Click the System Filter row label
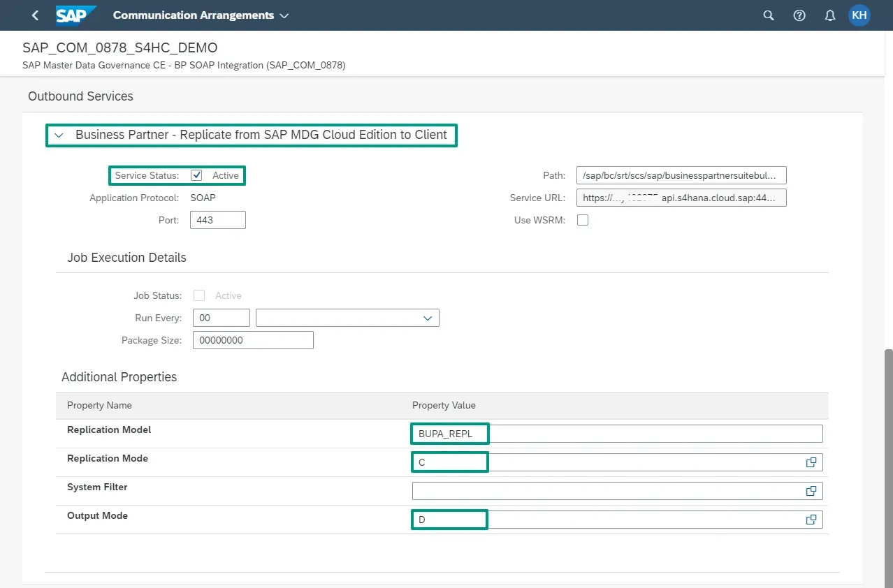This screenshot has height=588, width=893. (x=97, y=487)
